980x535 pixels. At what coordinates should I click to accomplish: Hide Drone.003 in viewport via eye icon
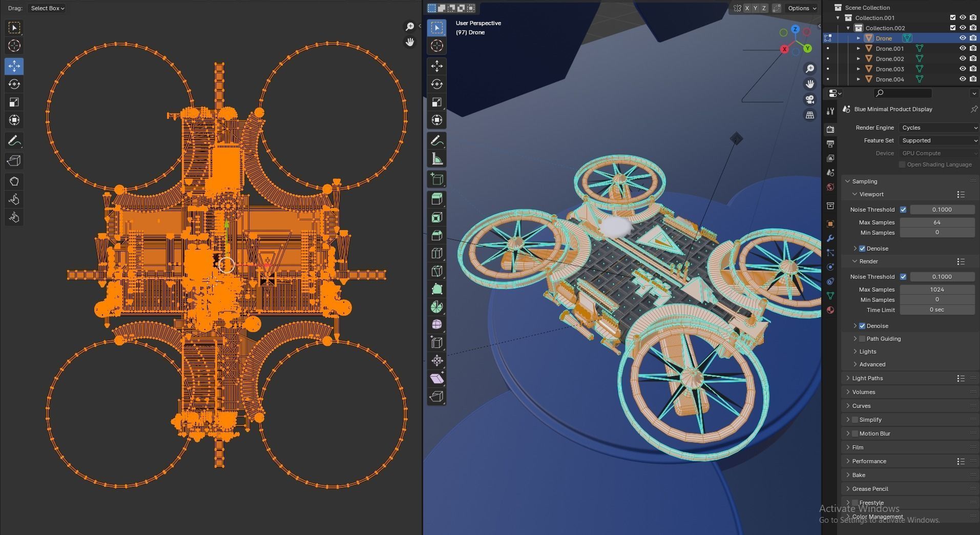point(963,69)
